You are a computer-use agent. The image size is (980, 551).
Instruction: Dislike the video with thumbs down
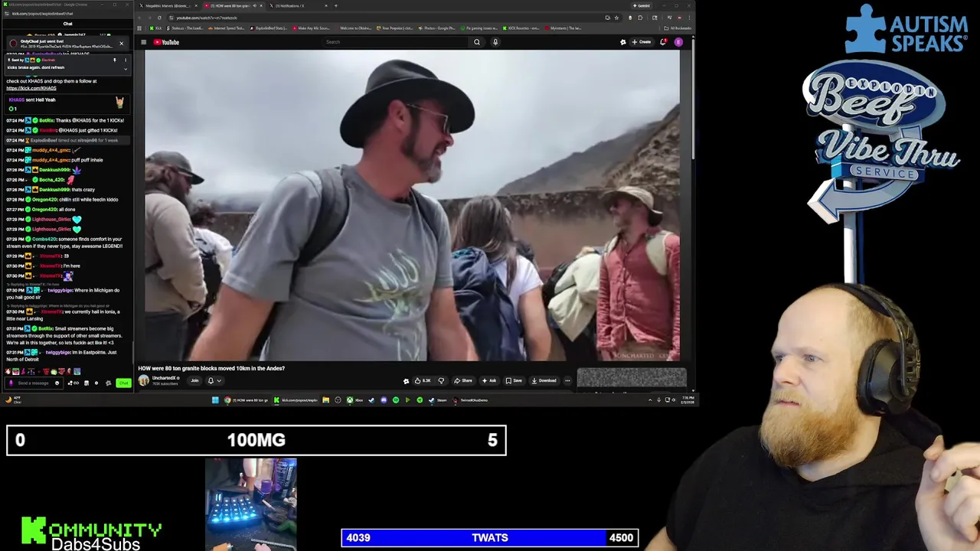tap(441, 380)
